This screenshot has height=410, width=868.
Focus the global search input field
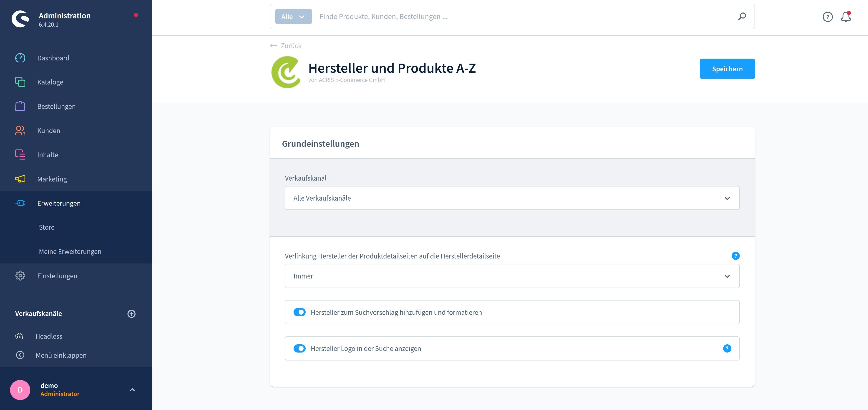coord(526,17)
